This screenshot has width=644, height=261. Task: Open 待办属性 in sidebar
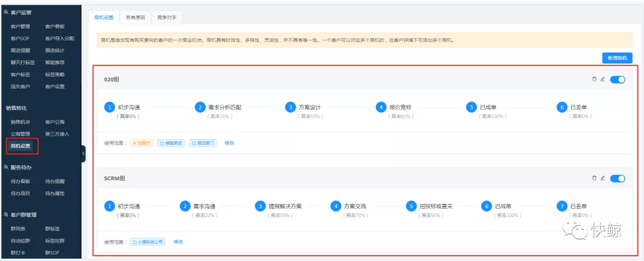[x=55, y=193]
